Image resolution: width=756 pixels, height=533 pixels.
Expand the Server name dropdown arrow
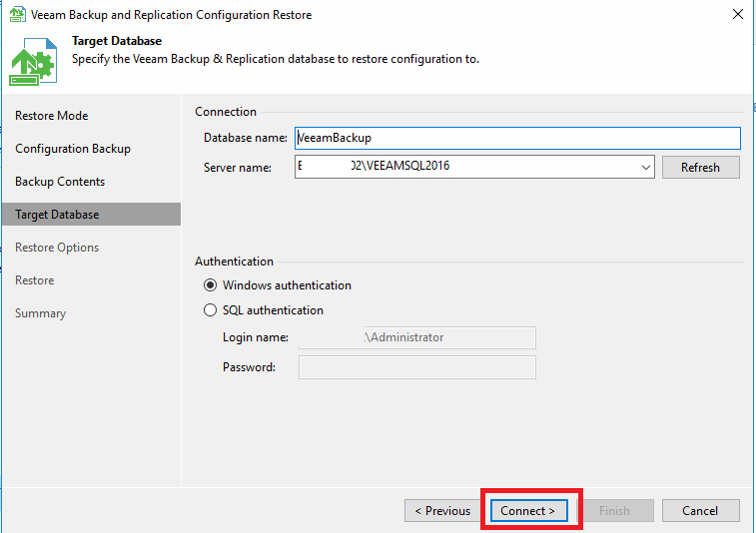tap(645, 168)
